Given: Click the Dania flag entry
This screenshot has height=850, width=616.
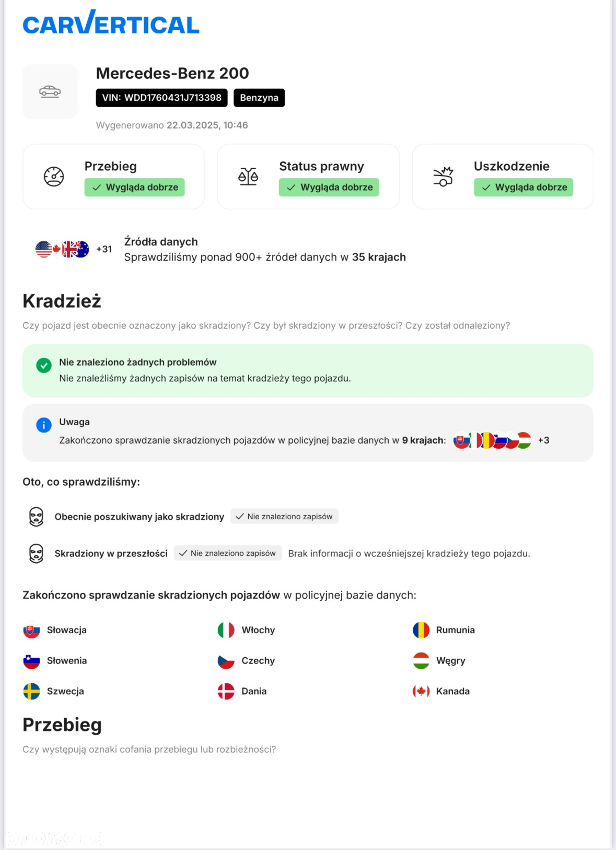Looking at the screenshot, I should [x=242, y=691].
